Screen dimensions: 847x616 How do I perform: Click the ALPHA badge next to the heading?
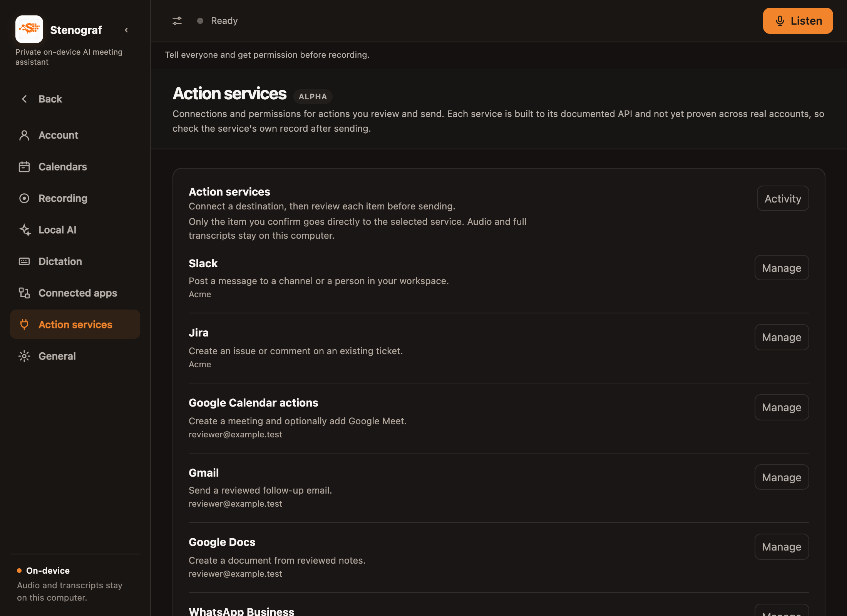point(313,97)
